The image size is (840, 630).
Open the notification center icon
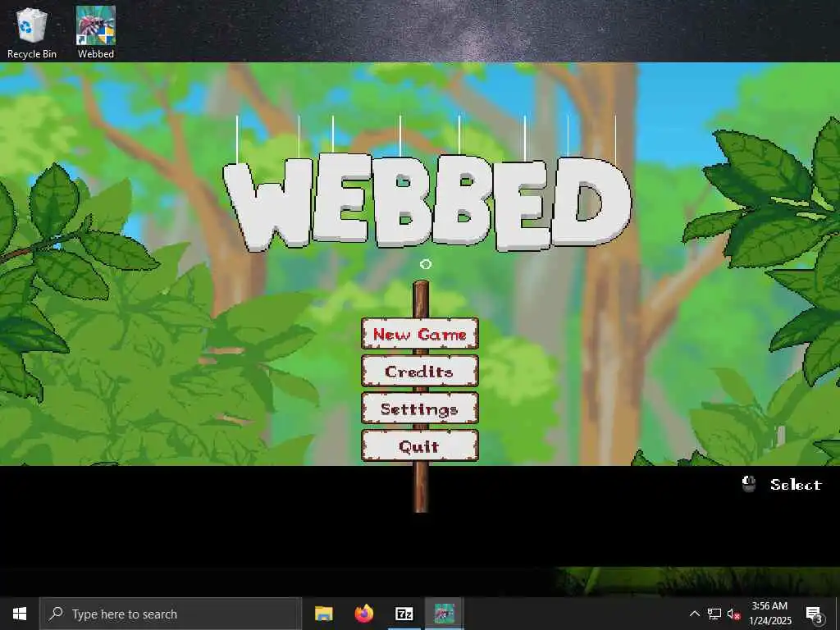(x=815, y=614)
